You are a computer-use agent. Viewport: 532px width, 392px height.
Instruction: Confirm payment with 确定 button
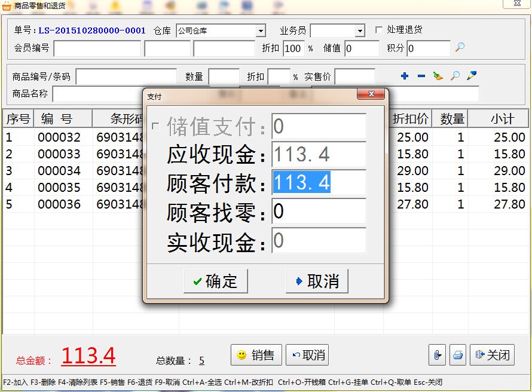click(216, 281)
